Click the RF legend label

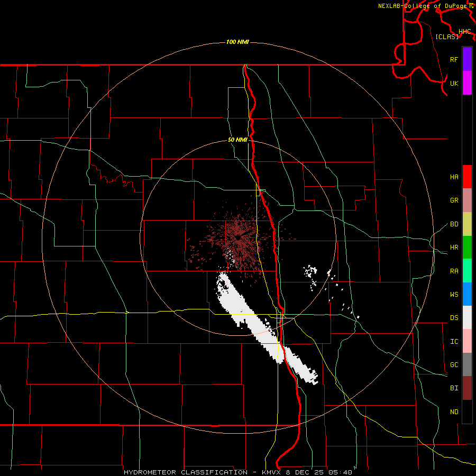454,59
